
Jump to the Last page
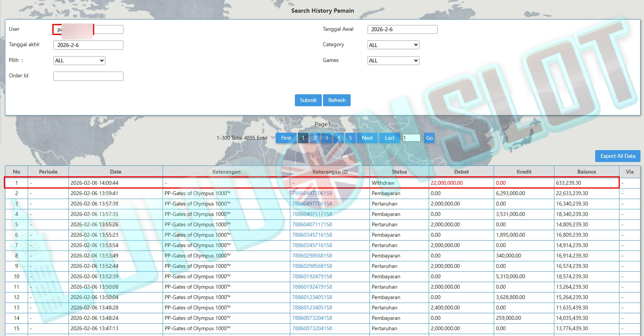pyautogui.click(x=389, y=138)
